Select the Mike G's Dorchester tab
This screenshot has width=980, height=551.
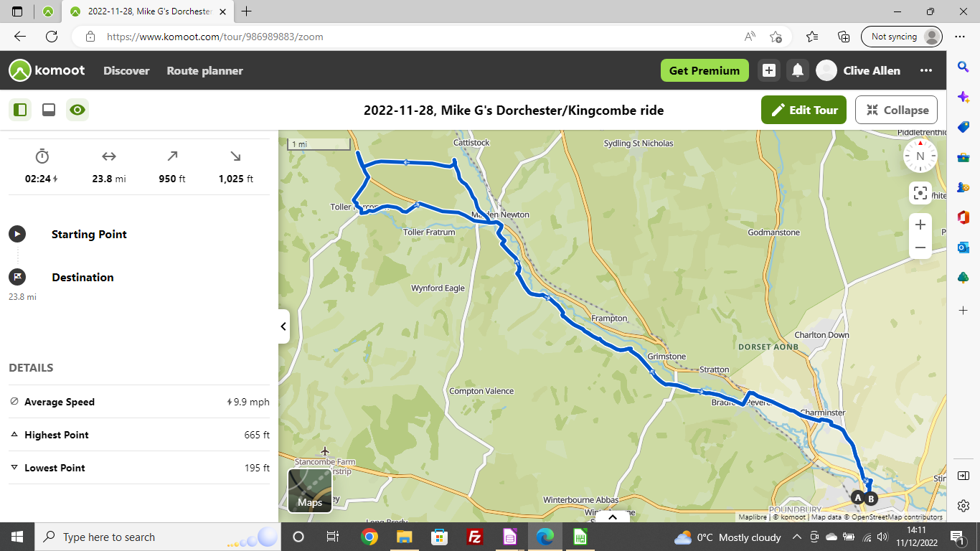[x=149, y=11]
